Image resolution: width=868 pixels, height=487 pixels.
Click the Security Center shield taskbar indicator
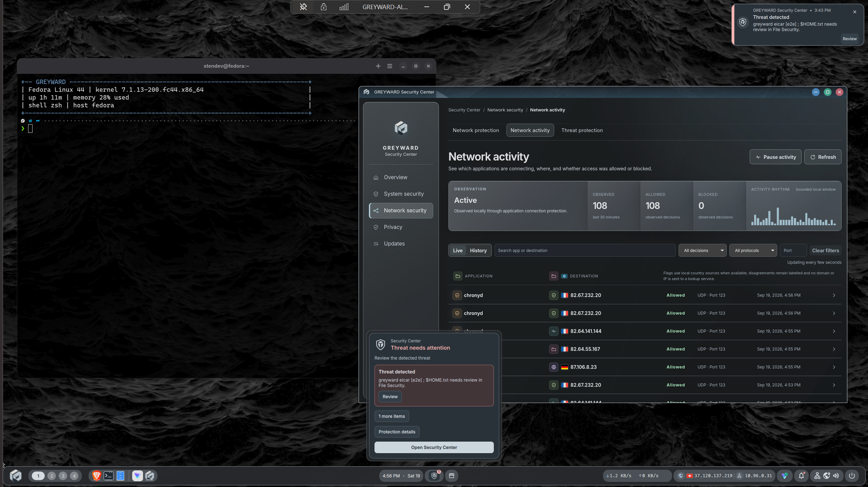point(434,475)
